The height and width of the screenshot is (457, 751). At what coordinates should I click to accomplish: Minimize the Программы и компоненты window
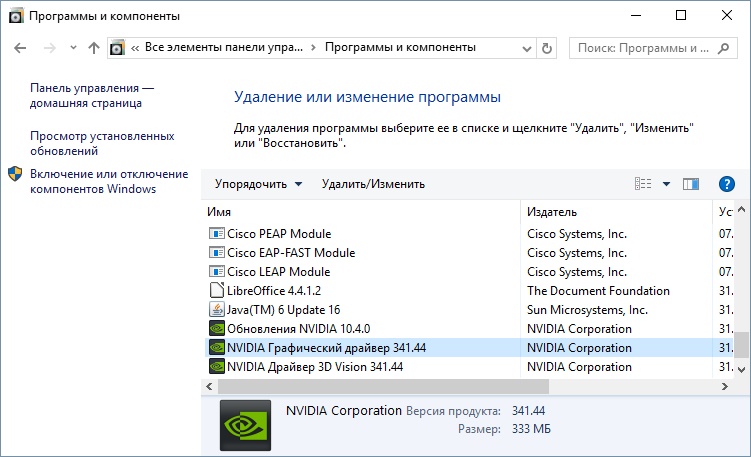click(x=636, y=15)
